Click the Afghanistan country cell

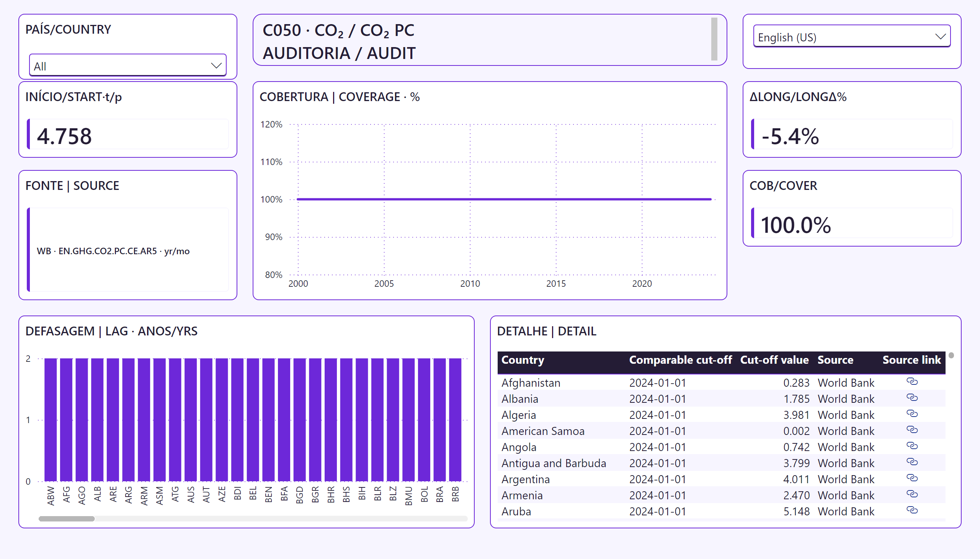[531, 383]
